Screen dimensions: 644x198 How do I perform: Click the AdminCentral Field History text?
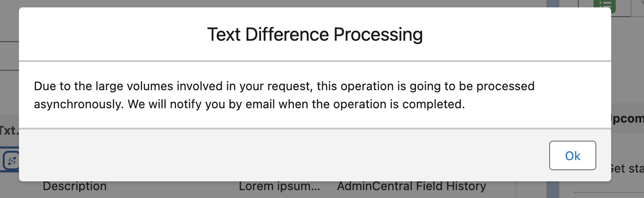(x=411, y=186)
